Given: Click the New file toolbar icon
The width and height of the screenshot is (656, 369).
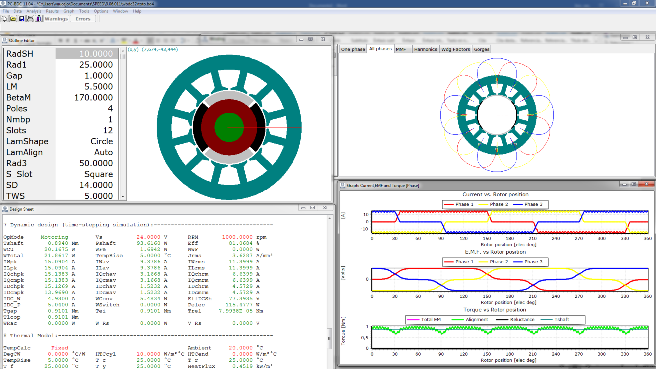Looking at the screenshot, I should point(5,18).
